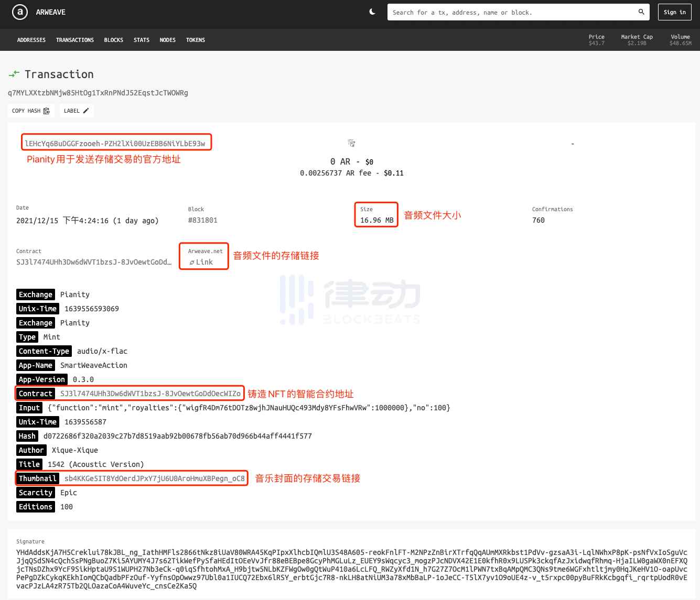Open the Transactions menu
The height and width of the screenshot is (600, 700).
[75, 40]
